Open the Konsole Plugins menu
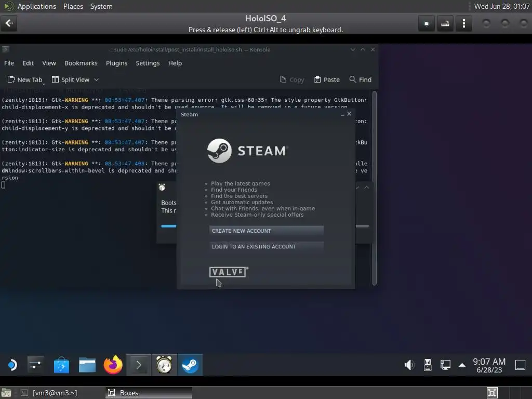The image size is (532, 399). (117, 63)
